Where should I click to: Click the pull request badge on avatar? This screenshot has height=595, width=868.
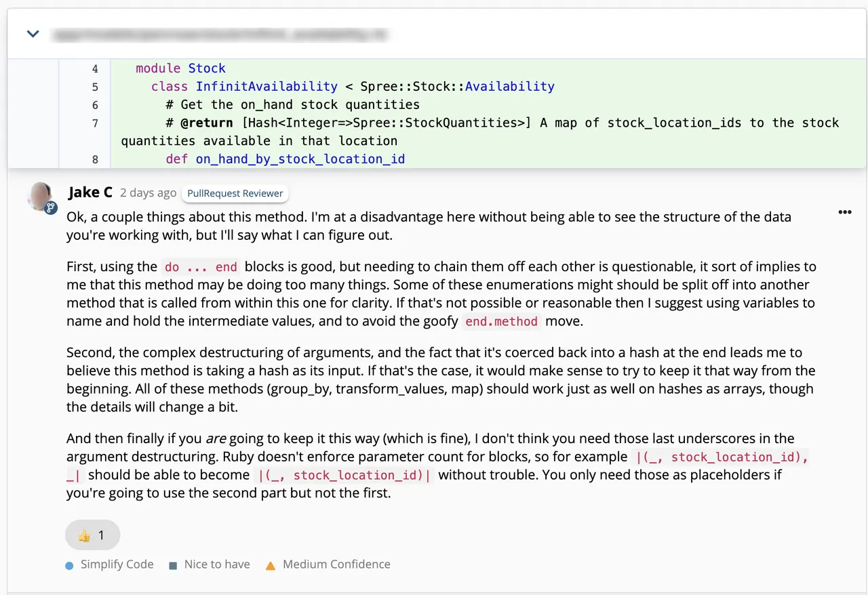click(51, 207)
